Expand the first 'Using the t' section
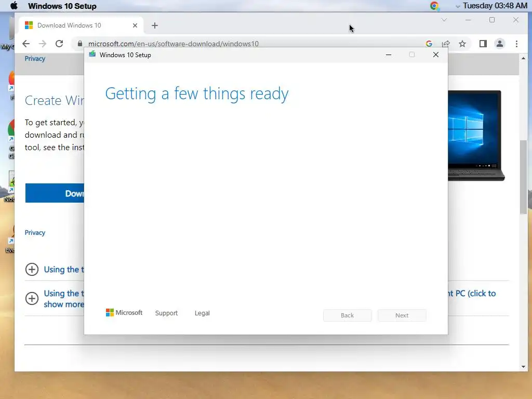 coord(32,270)
